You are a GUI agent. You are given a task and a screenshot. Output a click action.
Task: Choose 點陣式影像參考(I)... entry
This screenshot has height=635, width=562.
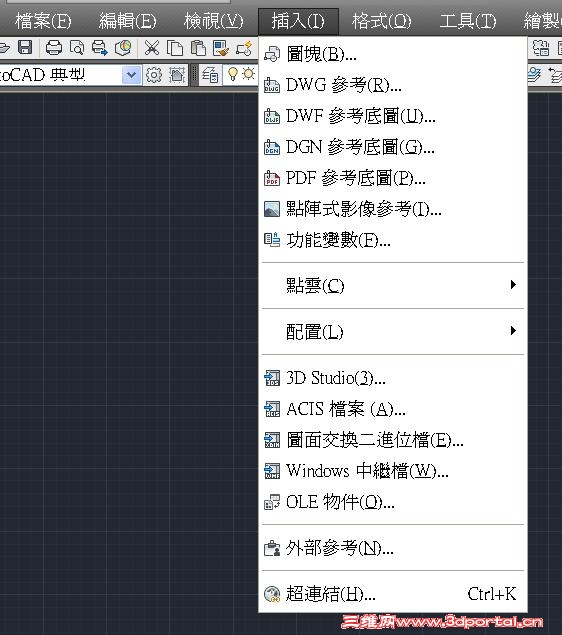[393, 209]
